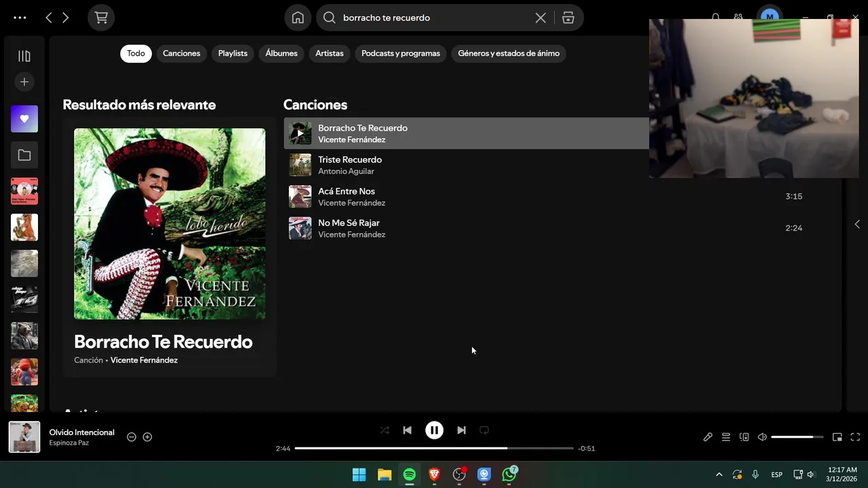This screenshot has height=488, width=868.
Task: Open the playback queue icon
Action: coord(726,437)
